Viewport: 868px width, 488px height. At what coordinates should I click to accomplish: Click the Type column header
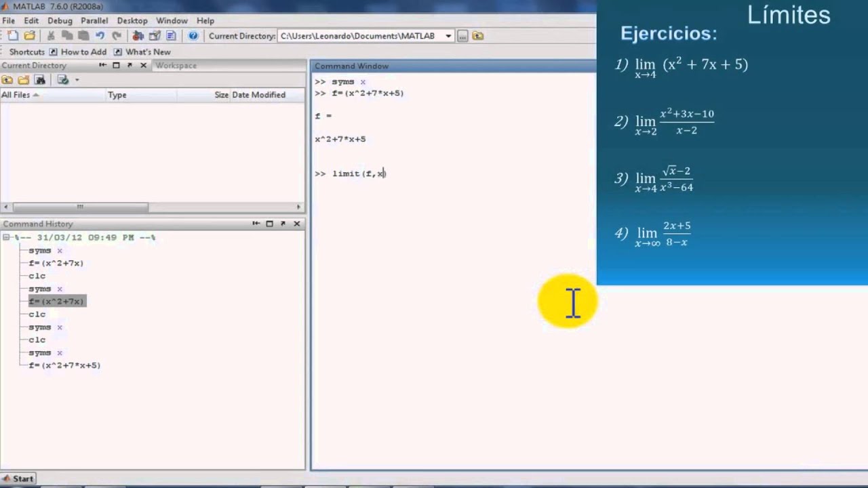(x=141, y=95)
